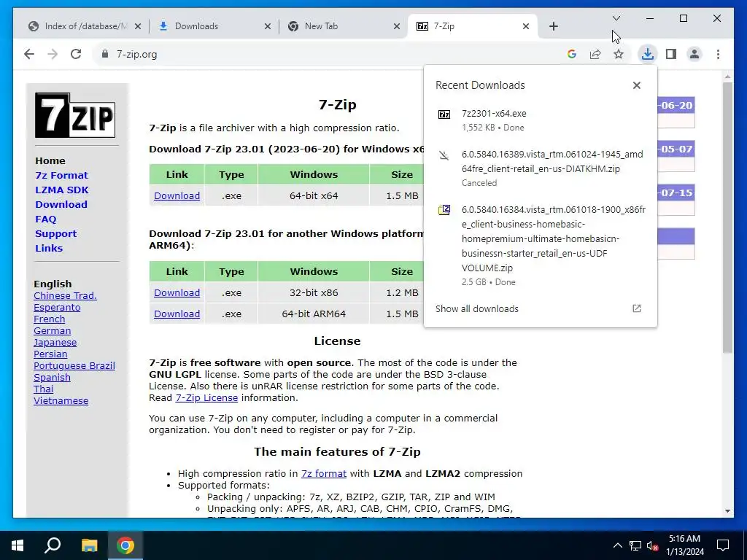Open the Download sidebar link
Screen dimensions: 747x560
click(x=61, y=204)
